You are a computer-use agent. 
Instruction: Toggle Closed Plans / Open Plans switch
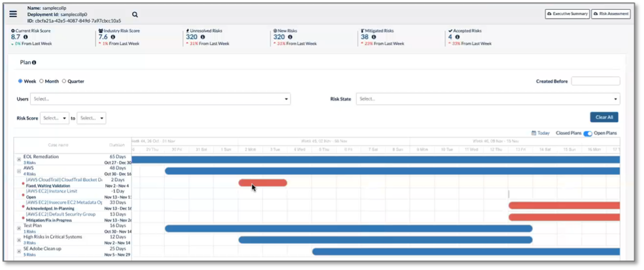(588, 133)
